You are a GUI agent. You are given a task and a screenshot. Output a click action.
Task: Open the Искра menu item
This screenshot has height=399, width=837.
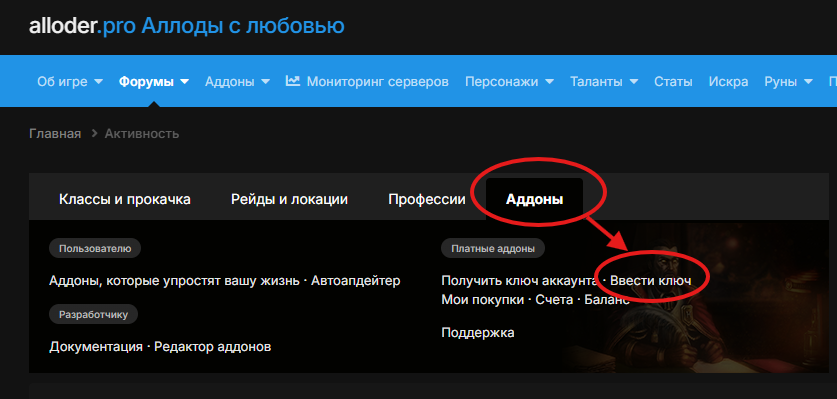click(728, 82)
